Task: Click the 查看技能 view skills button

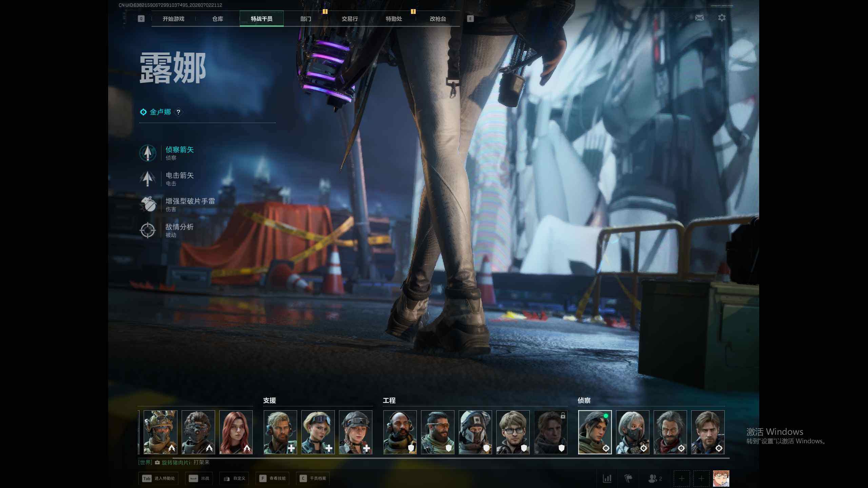Action: pyautogui.click(x=273, y=479)
